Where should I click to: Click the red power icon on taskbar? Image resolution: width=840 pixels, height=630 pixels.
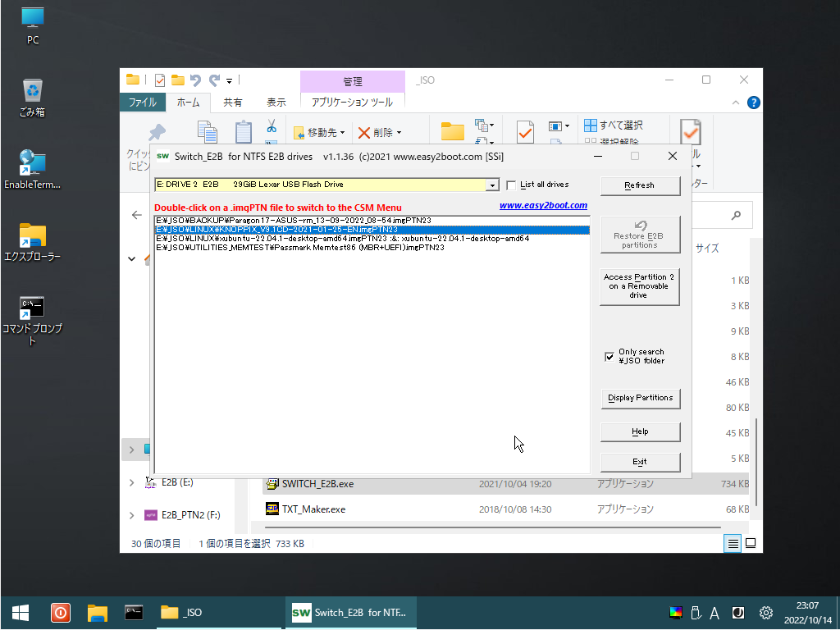pos(61,612)
